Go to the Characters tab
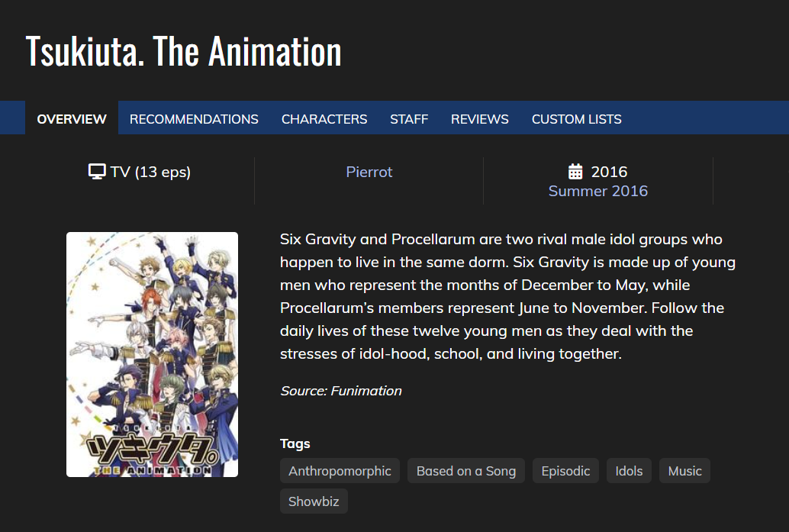 pyautogui.click(x=324, y=119)
